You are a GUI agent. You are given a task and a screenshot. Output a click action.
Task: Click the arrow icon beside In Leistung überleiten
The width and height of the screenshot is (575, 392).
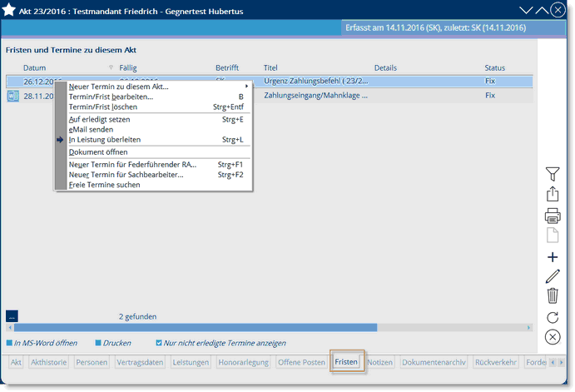[60, 140]
